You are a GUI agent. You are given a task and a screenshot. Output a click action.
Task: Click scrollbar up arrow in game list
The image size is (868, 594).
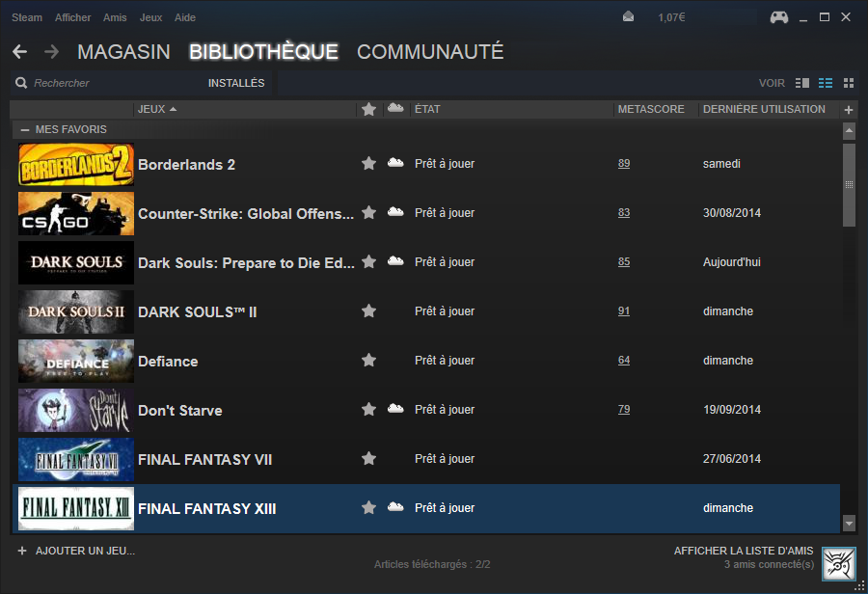[x=849, y=131]
